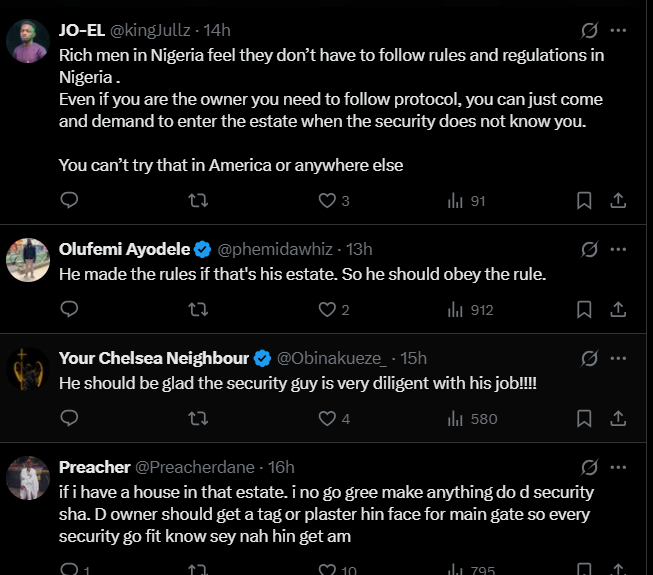Repost Olufemi Ayodele's tweet

pyautogui.click(x=198, y=310)
